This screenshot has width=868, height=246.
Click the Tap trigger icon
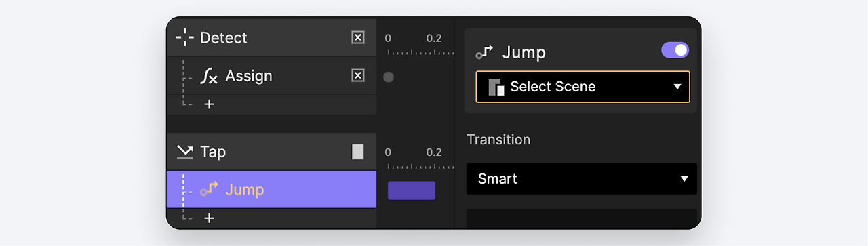[184, 152]
